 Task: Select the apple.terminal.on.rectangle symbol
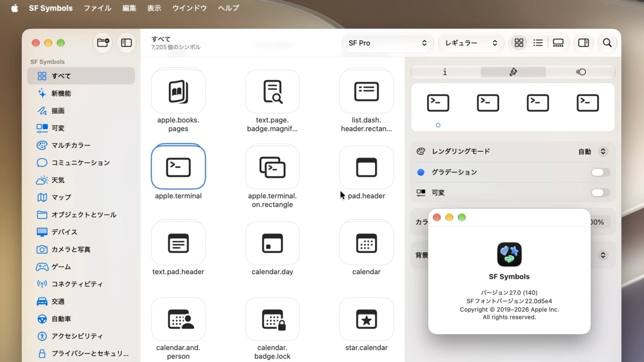point(272,167)
